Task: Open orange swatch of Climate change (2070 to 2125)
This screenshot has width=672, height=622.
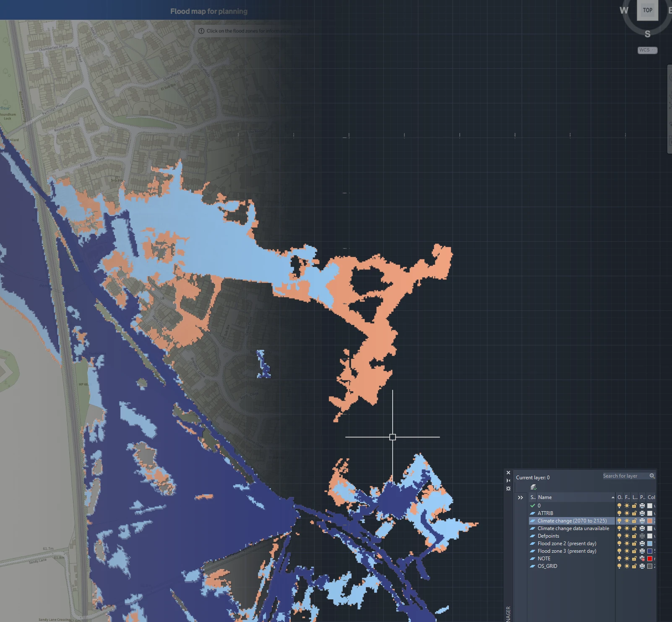Action: coord(650,521)
